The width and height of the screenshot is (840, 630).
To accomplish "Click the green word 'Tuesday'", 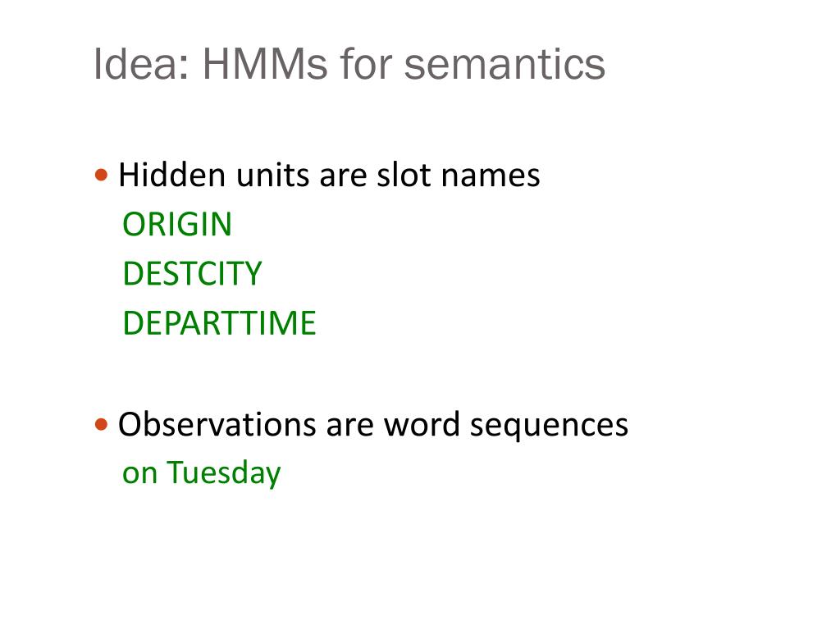I will pos(224,473).
